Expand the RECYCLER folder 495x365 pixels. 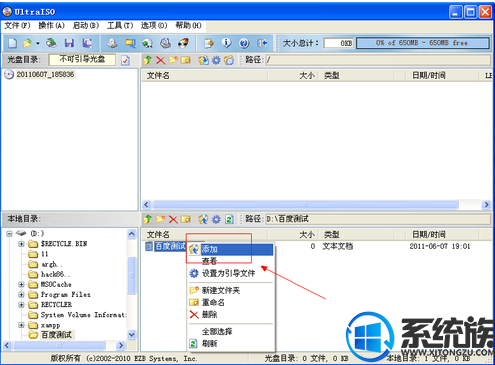pos(22,305)
